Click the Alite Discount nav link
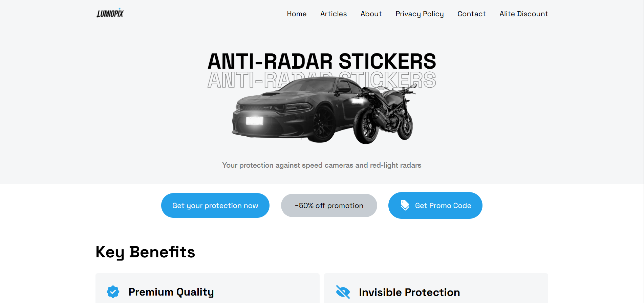644x303 pixels. 523,14
